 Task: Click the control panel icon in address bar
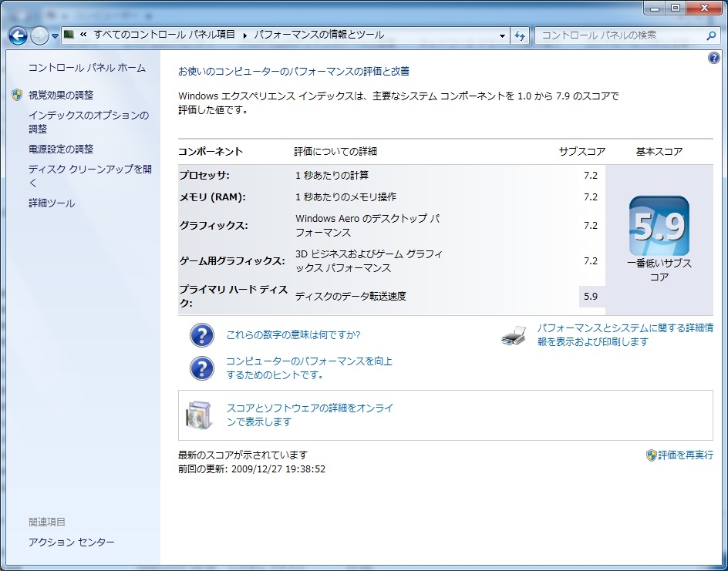69,35
